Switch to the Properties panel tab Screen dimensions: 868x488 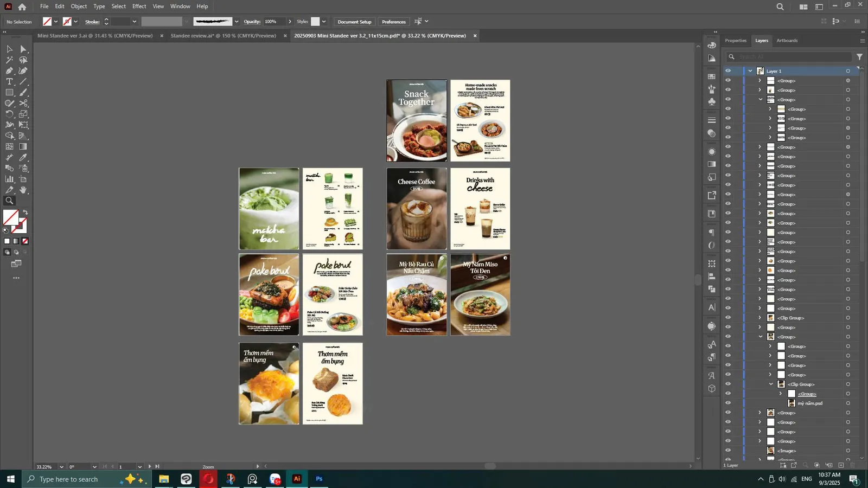(x=736, y=41)
